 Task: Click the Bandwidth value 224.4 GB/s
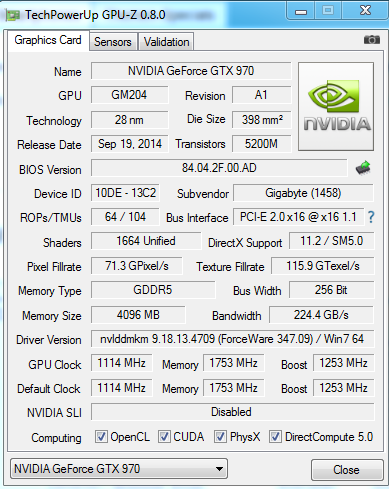click(x=321, y=315)
